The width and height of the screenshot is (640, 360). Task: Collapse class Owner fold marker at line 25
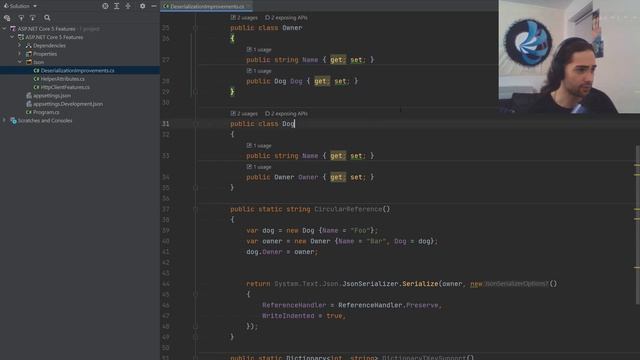[x=195, y=28]
